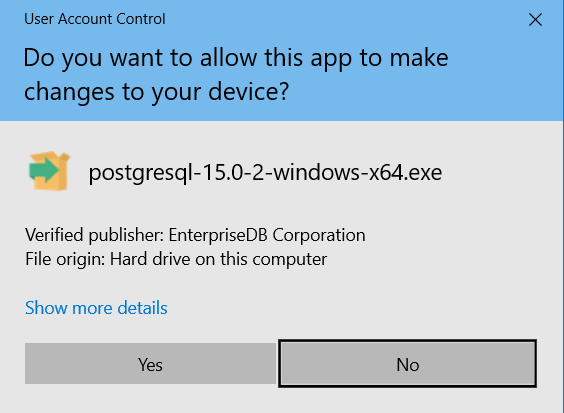
Task: Select the postgresql-15.0-2-windows-x64.exe file name
Action: pyautogui.click(x=265, y=173)
